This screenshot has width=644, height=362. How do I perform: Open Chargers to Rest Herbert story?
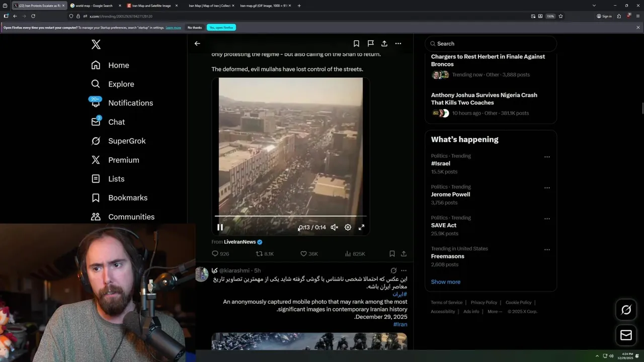488,60
